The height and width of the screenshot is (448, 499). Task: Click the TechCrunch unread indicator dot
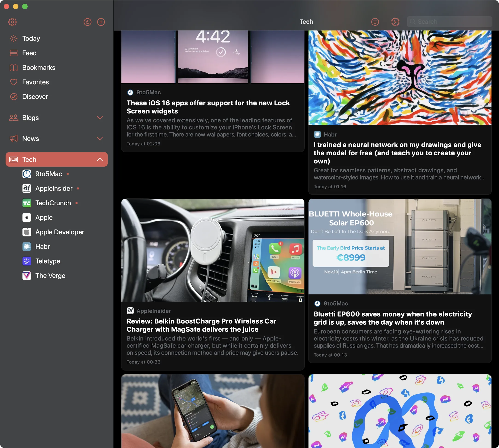pos(76,203)
